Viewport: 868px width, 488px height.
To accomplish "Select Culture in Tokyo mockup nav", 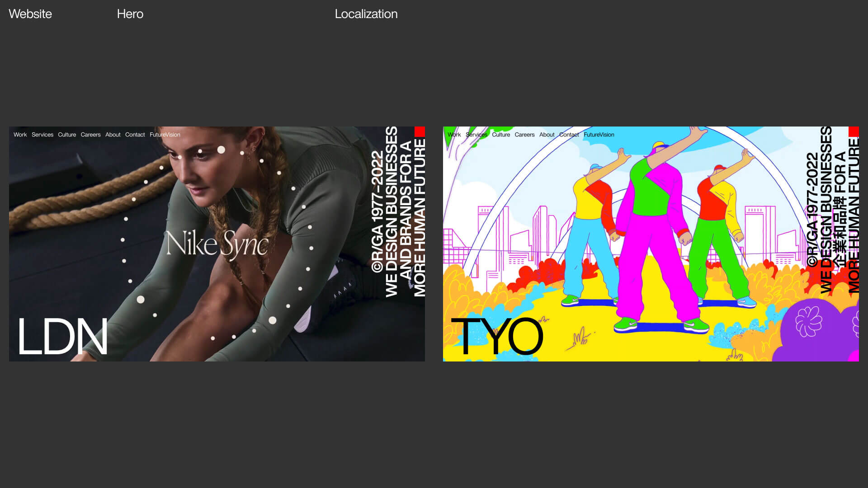I will click(501, 135).
